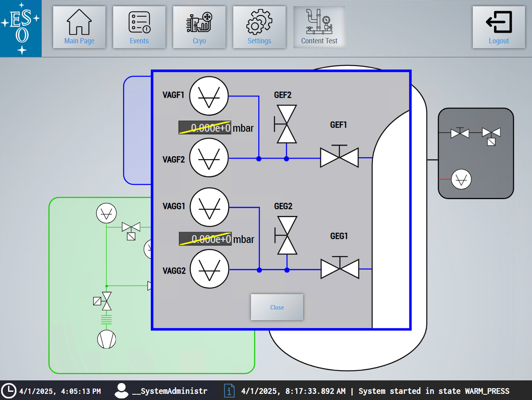Close the gauge detail popup
The width and height of the screenshot is (532, 400).
click(277, 307)
